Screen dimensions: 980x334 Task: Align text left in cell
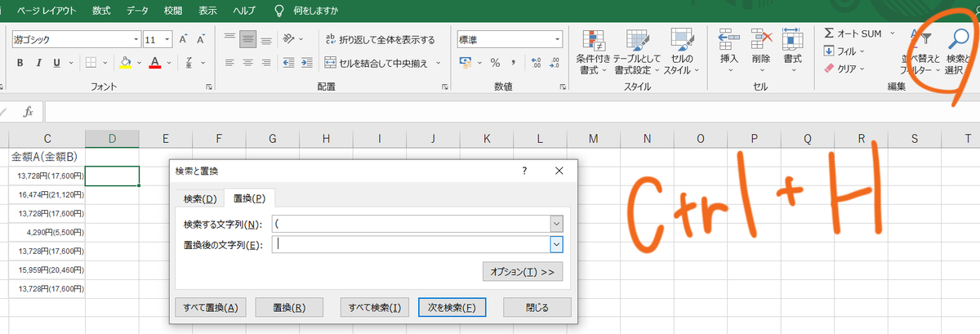point(229,63)
